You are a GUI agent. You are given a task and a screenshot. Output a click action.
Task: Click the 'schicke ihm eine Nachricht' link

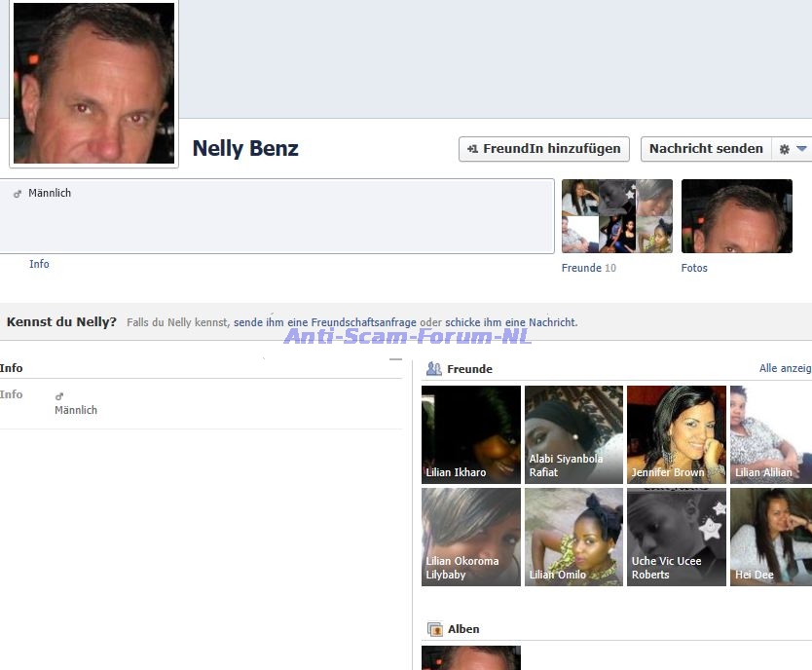pyautogui.click(x=510, y=322)
